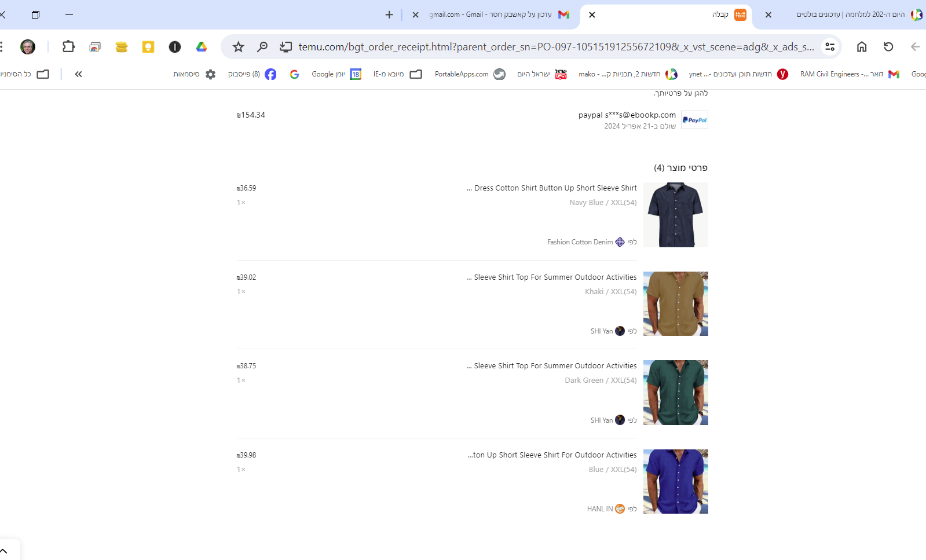926x560 pixels.
Task: Click the dark green shirt thumbnail
Action: click(675, 393)
